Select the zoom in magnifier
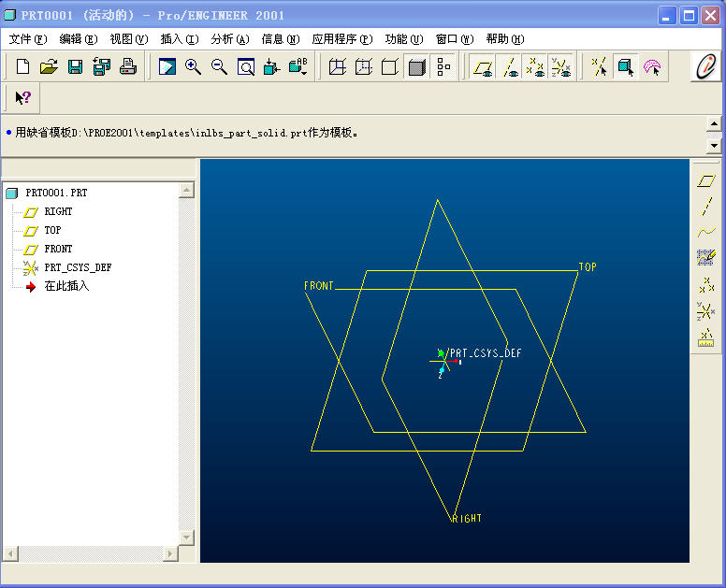The image size is (726, 588). point(193,67)
